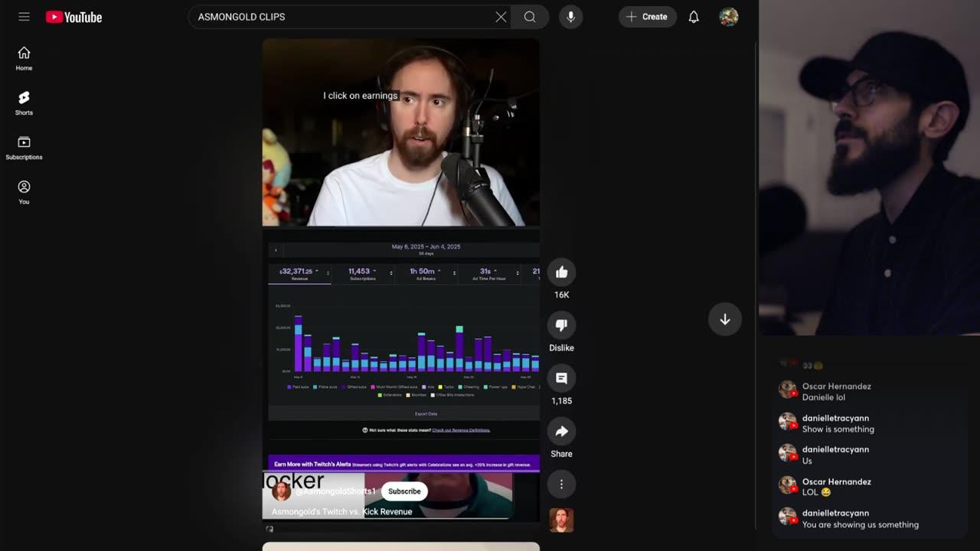Open Shorts in the sidebar
980x551 pixels.
pyautogui.click(x=24, y=103)
